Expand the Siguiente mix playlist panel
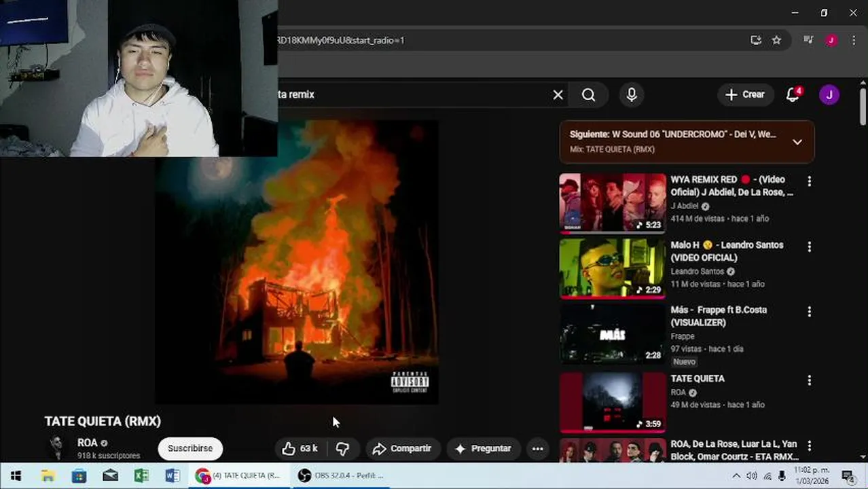The image size is (868, 489). tap(797, 142)
